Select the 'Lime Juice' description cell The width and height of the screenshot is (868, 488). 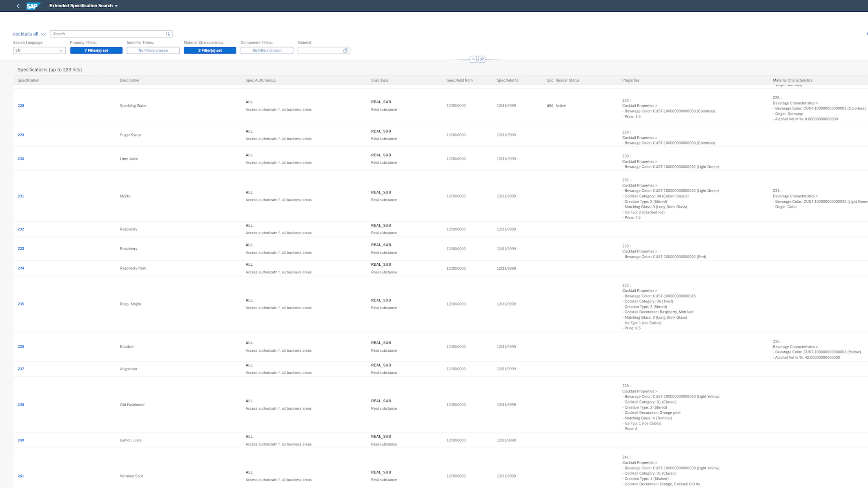pyautogui.click(x=129, y=159)
